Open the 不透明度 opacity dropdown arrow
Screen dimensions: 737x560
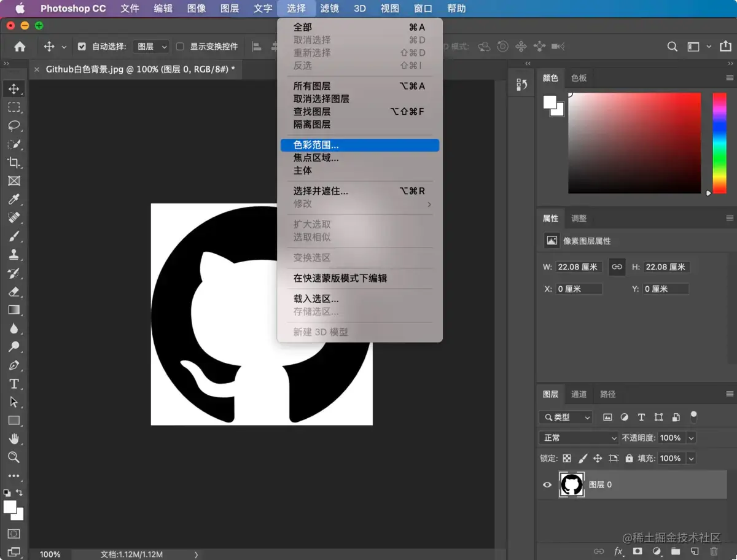coord(691,438)
